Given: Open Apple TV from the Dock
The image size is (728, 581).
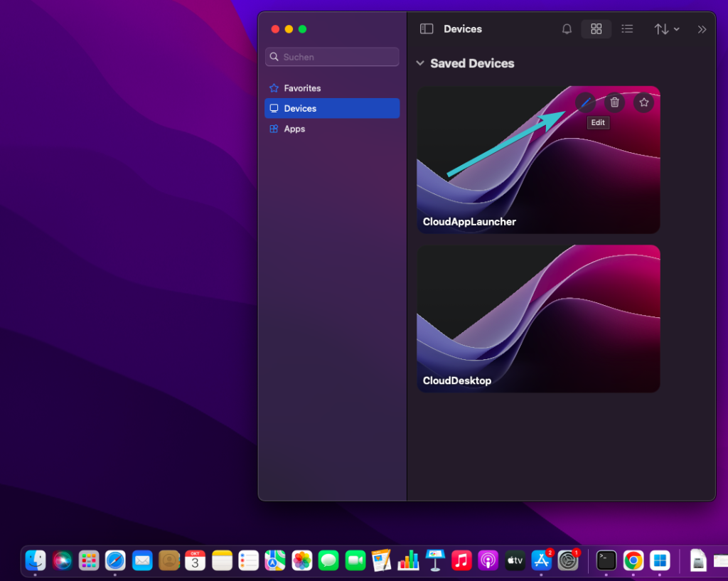Looking at the screenshot, I should click(515, 560).
